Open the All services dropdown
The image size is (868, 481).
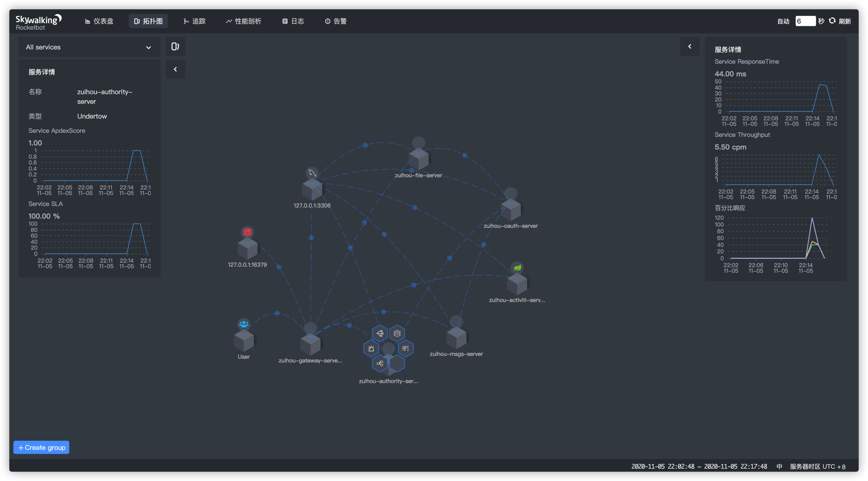click(x=89, y=47)
